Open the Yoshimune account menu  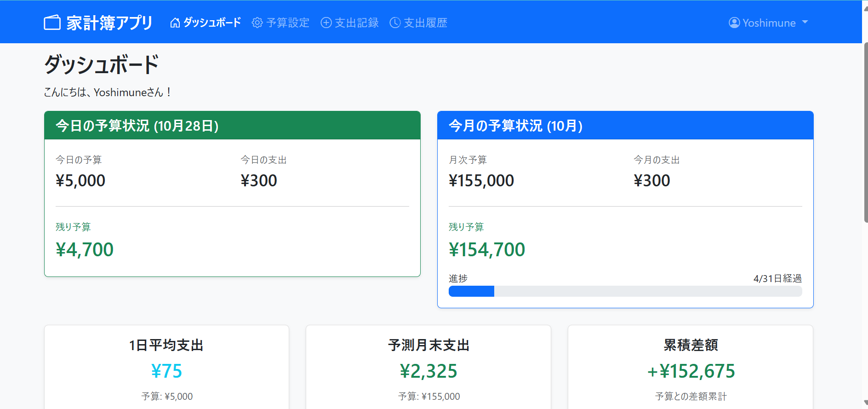pos(768,23)
